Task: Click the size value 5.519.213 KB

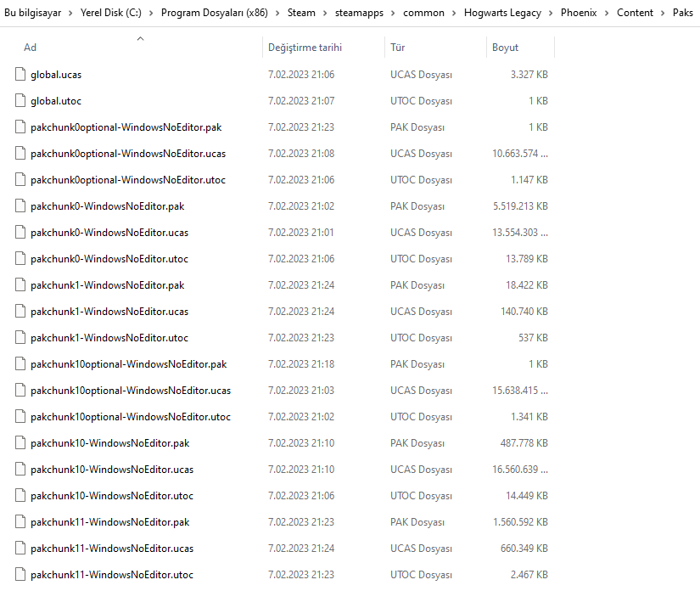Action: coord(520,206)
